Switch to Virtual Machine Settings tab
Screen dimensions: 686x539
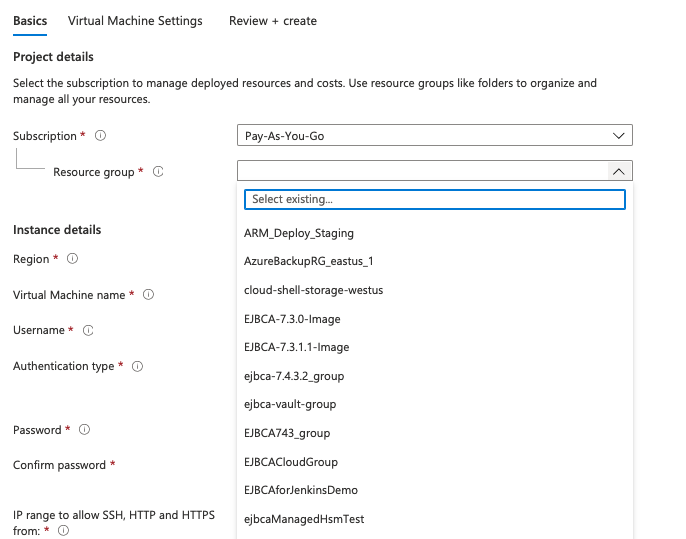[135, 21]
